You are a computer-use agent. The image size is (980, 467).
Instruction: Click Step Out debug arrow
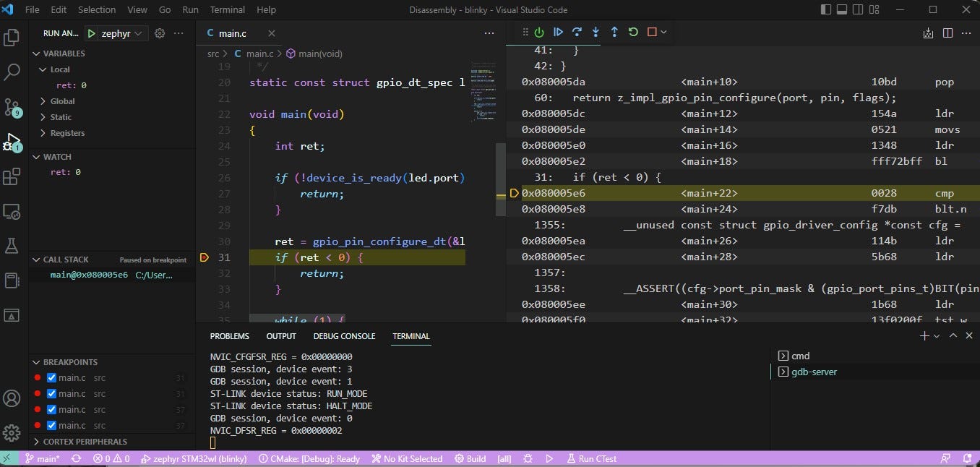pos(614,33)
